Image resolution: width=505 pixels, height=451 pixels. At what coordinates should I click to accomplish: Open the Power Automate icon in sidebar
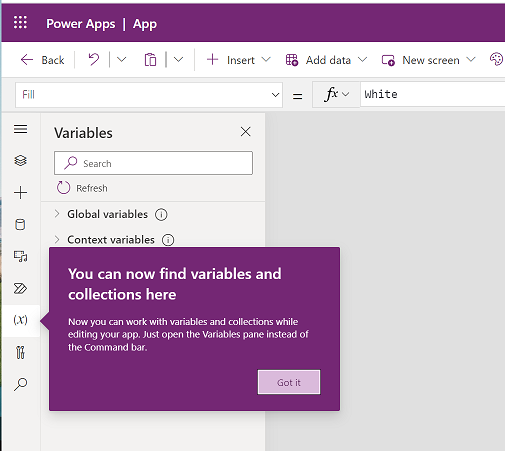20,288
